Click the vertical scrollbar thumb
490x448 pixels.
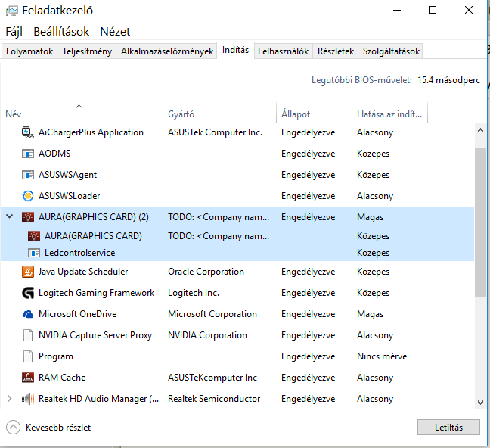tap(481, 222)
